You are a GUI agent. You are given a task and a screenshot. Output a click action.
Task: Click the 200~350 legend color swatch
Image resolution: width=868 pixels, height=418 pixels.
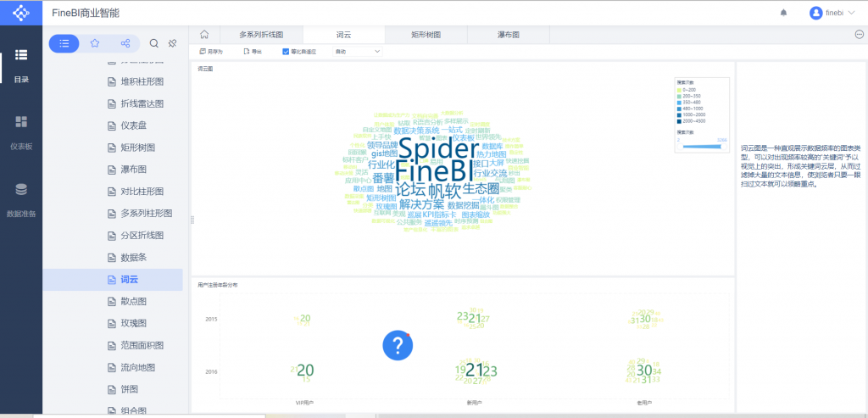(679, 97)
